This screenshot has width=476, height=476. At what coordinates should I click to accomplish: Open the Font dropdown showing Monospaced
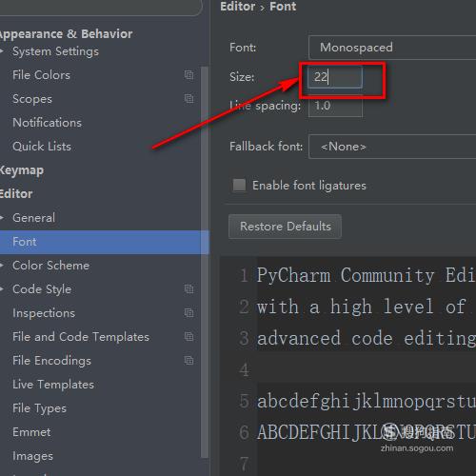(392, 48)
